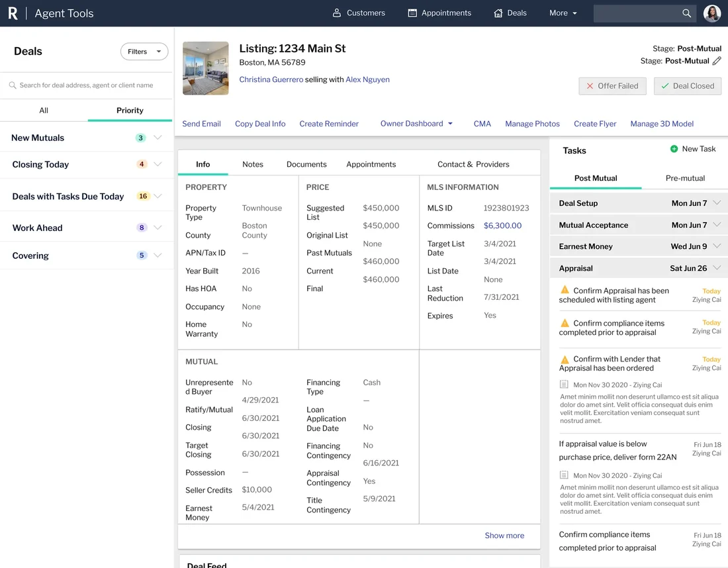
Task: Open Christina Guerrero's profile link
Action: (x=271, y=79)
